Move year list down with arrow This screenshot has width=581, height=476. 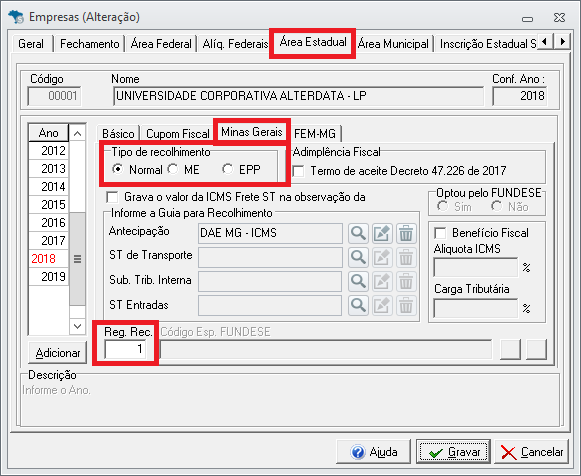click(x=77, y=326)
